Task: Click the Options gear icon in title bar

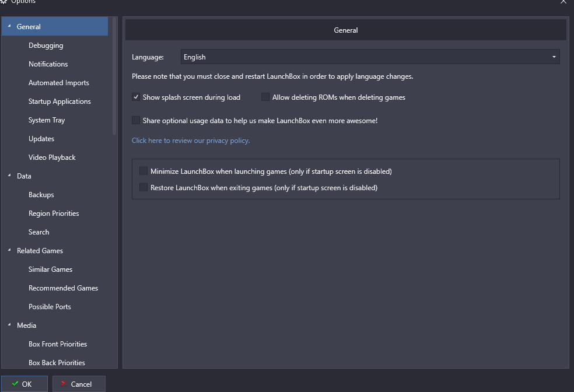Action: 3,2
